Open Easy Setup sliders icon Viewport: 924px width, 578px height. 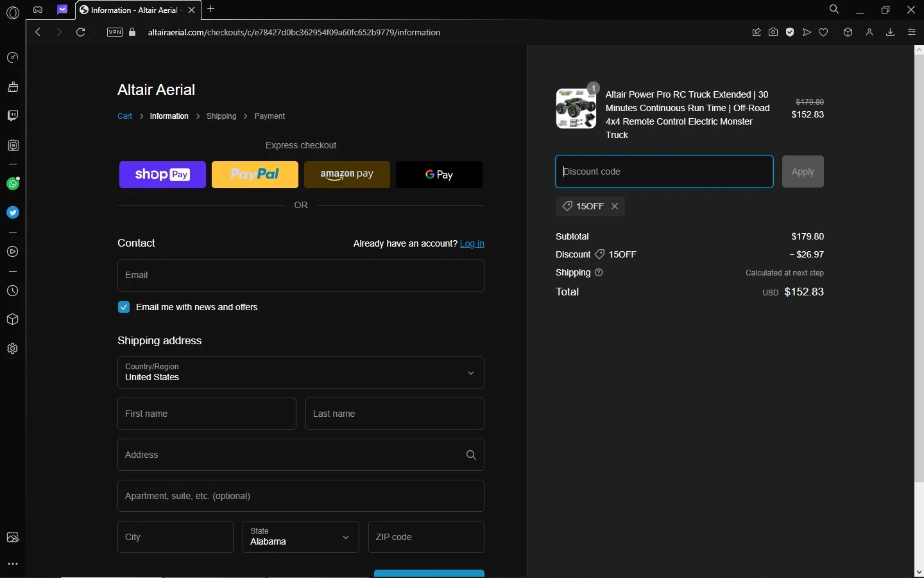tap(912, 32)
